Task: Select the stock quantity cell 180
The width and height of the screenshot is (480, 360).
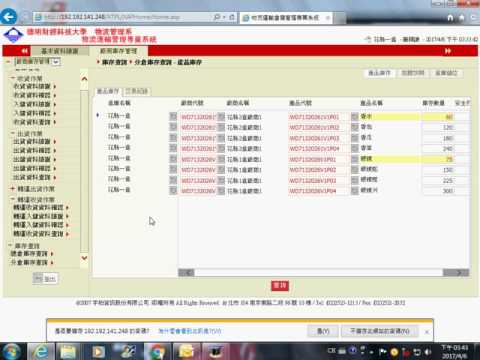Action: click(x=438, y=138)
